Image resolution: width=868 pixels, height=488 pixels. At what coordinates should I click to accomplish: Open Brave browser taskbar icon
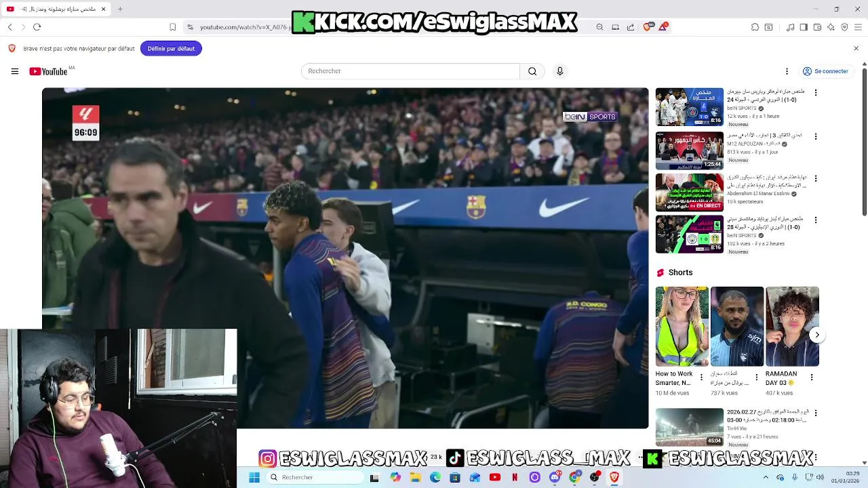614,477
